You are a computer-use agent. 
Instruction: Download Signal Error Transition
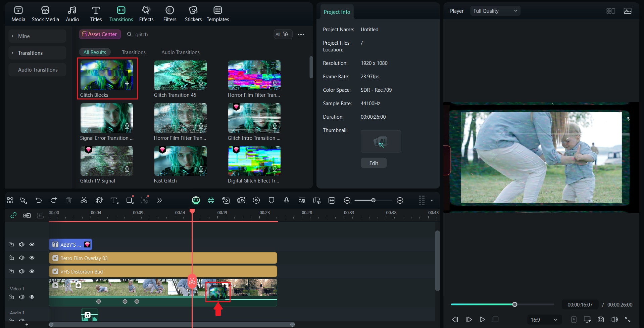(127, 126)
